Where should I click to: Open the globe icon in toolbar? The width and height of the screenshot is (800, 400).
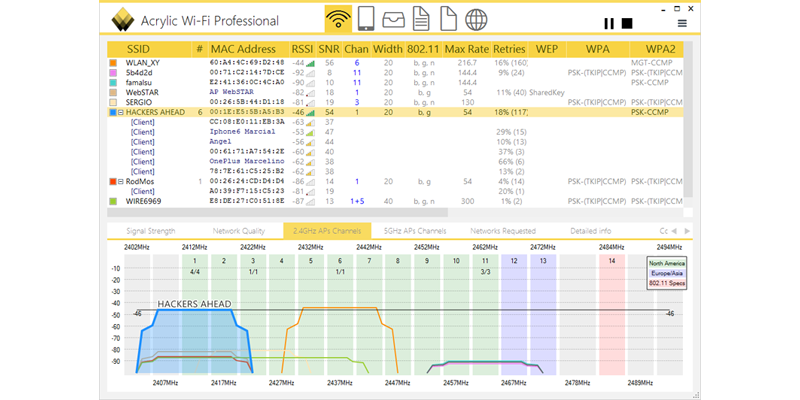pyautogui.click(x=476, y=20)
